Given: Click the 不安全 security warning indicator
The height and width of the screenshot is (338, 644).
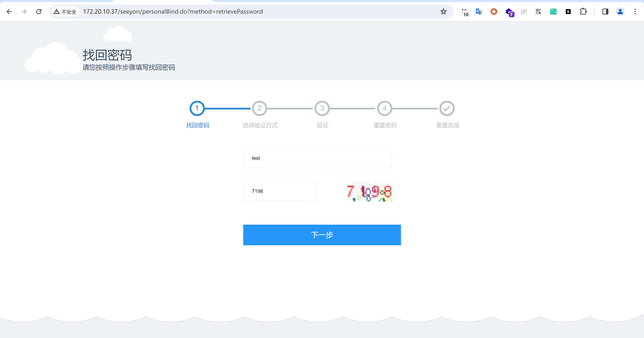Looking at the screenshot, I should [x=65, y=12].
